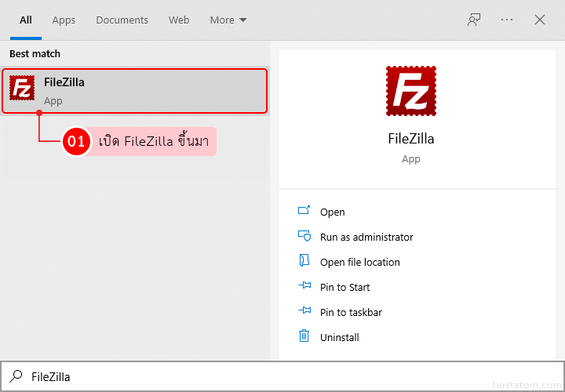Click the Open icon in the actions list
Screen dimensions: 565x392
coord(304,212)
